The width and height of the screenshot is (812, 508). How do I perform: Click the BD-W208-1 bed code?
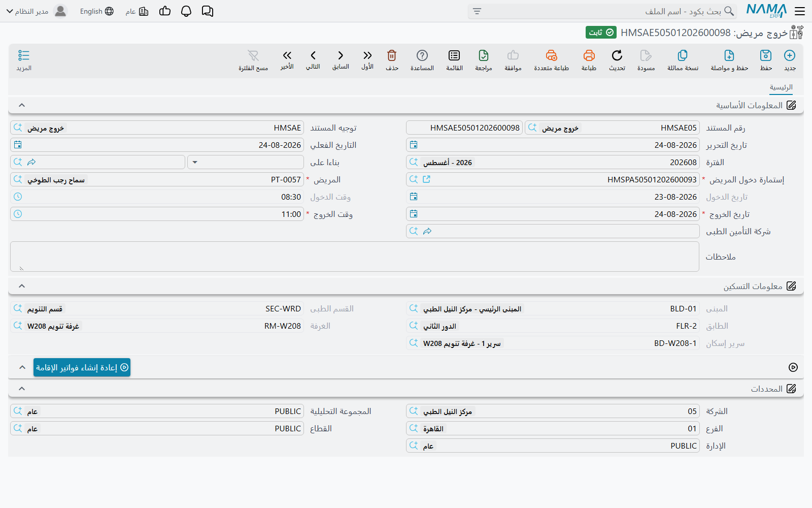point(675,343)
